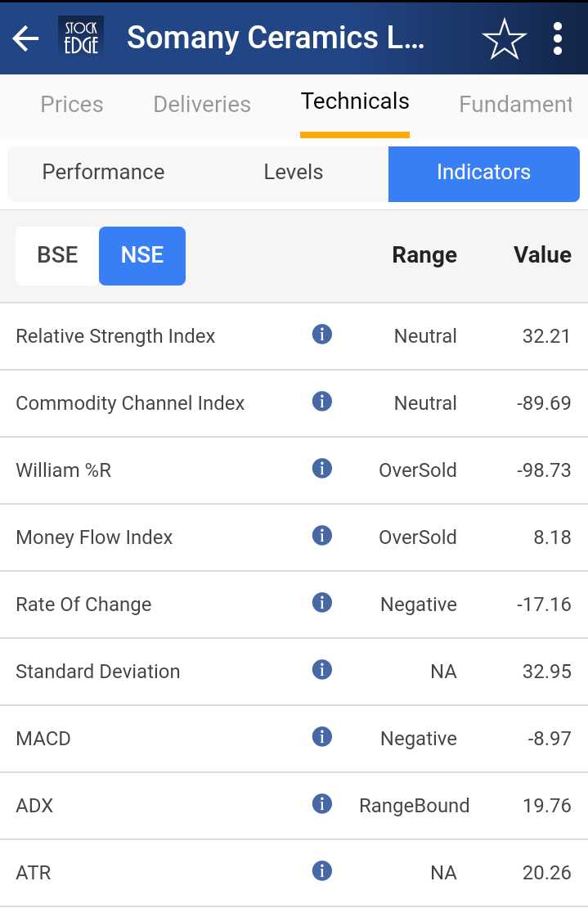Image resolution: width=588 pixels, height=917 pixels.
Task: Select the NSE exchange toggle
Action: click(142, 255)
